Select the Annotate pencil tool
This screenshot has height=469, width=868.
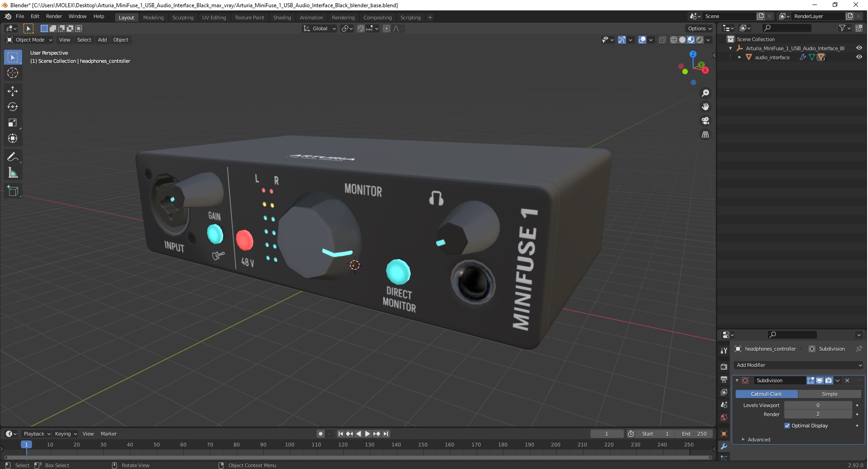[x=13, y=157]
